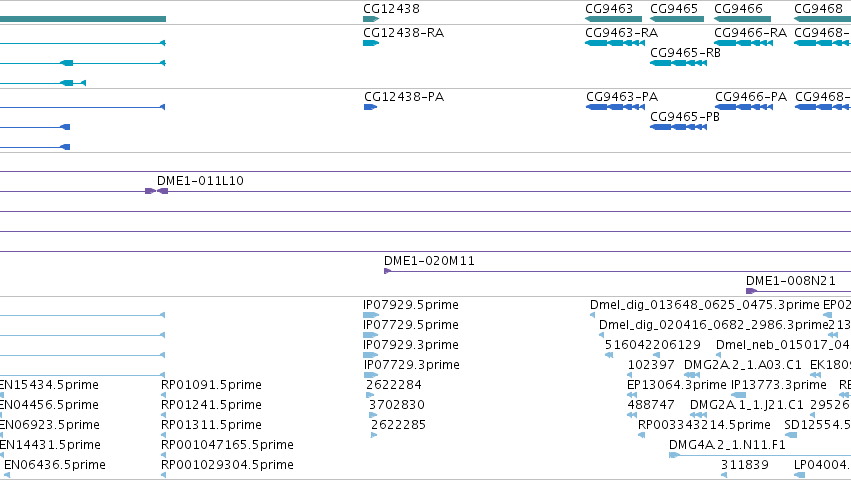Select the long teal gene bar at top left

pyautogui.click(x=83, y=19)
